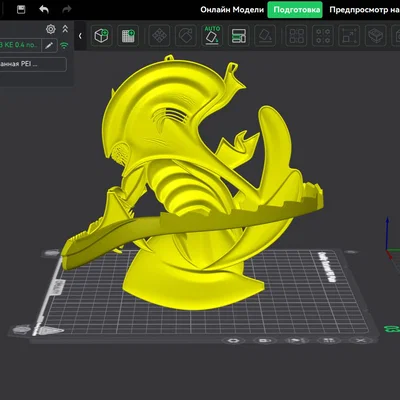Viewport: 400px width, 400px height.
Task: Go to the Предпросмотр tab
Action: point(364,10)
